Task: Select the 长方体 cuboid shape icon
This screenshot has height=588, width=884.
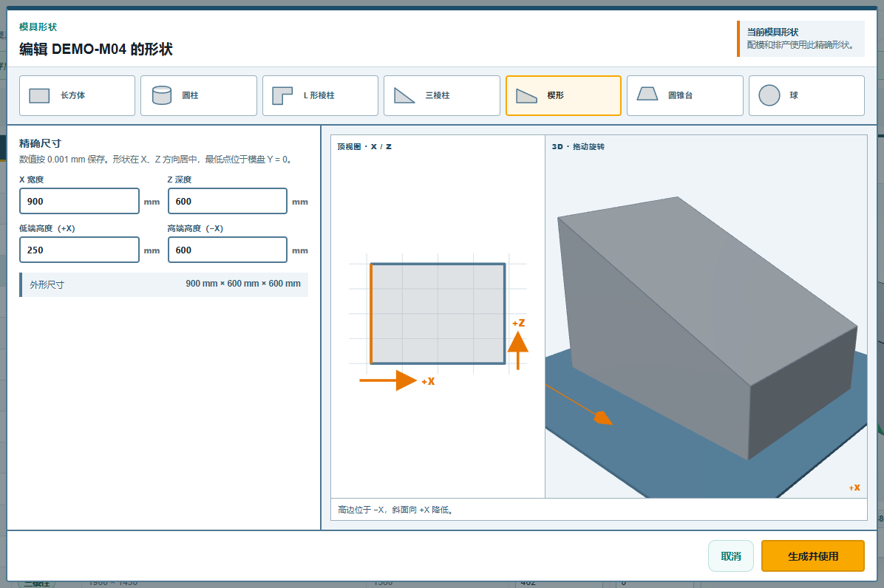Action: [x=39, y=96]
